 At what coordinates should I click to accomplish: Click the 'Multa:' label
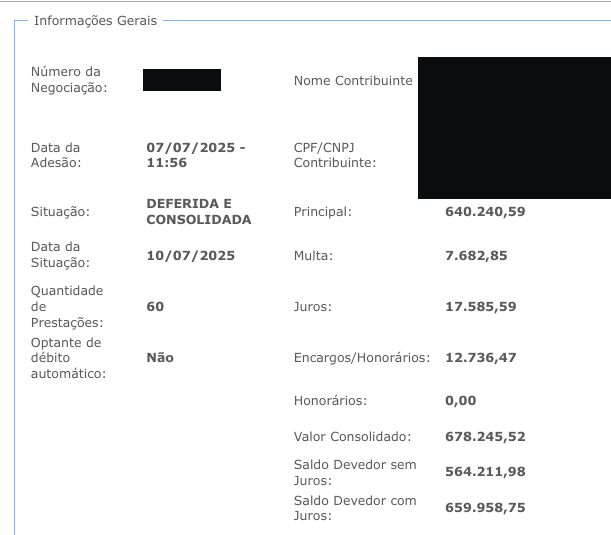313,256
